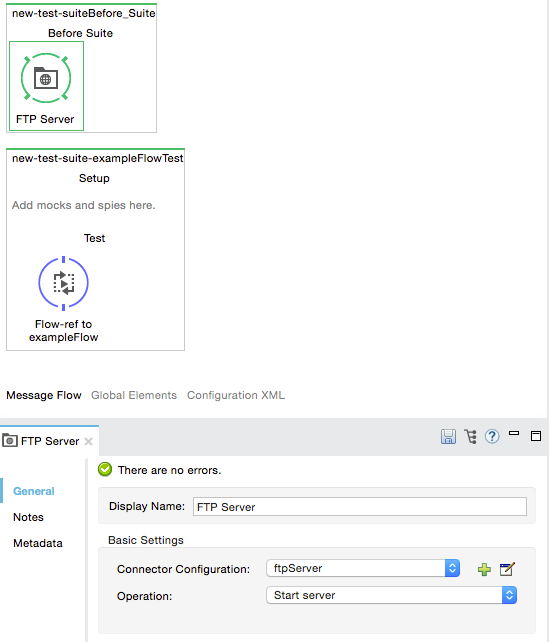Click the 'Flow-ref to exampleFlow' label
Screen dimensions: 549x642
pyautogui.click(x=63, y=331)
